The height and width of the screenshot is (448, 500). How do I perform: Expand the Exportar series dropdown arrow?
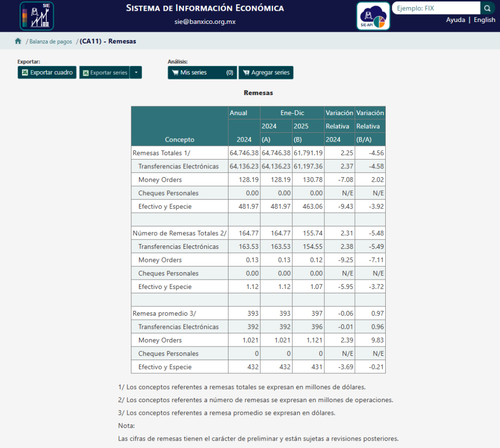pos(136,73)
